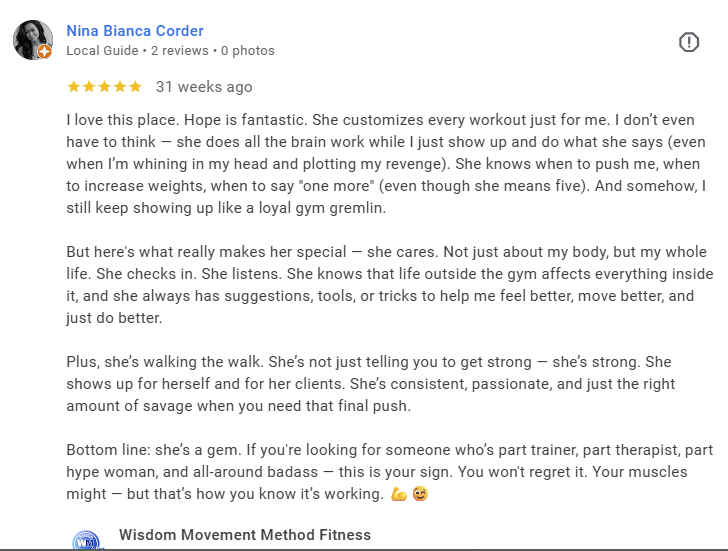Click the first yellow rating star

(73, 87)
